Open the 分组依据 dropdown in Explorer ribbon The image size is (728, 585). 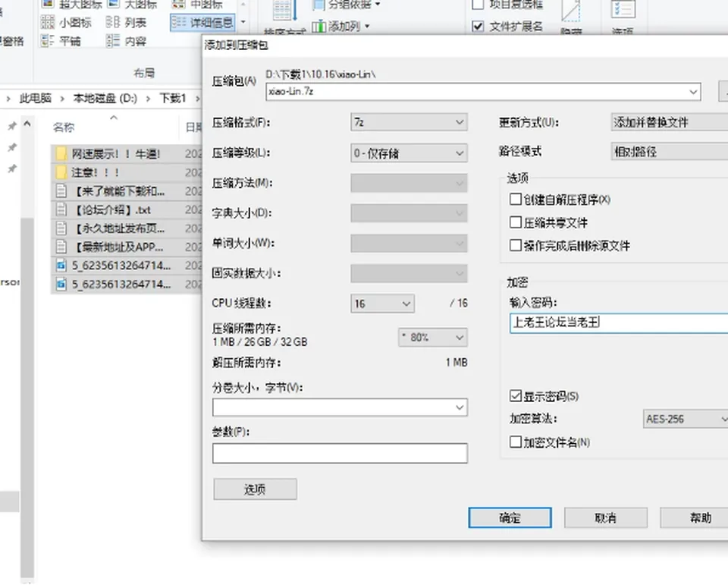pos(347,5)
